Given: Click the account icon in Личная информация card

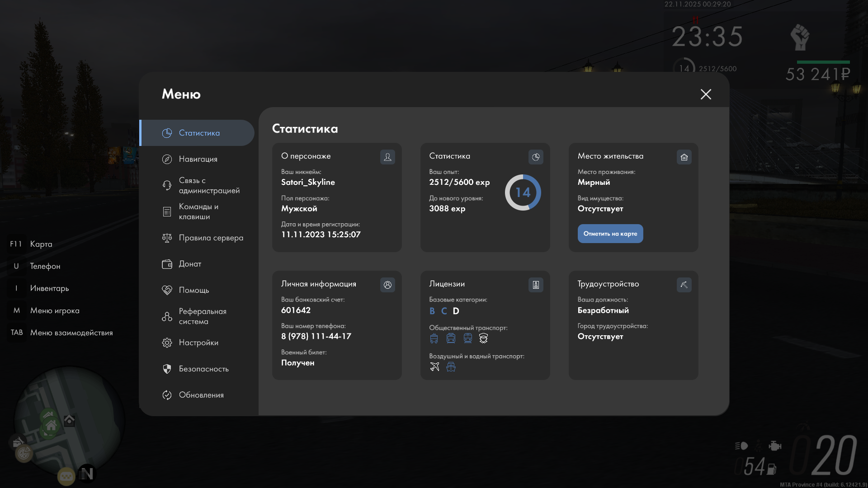Looking at the screenshot, I should click(x=387, y=285).
